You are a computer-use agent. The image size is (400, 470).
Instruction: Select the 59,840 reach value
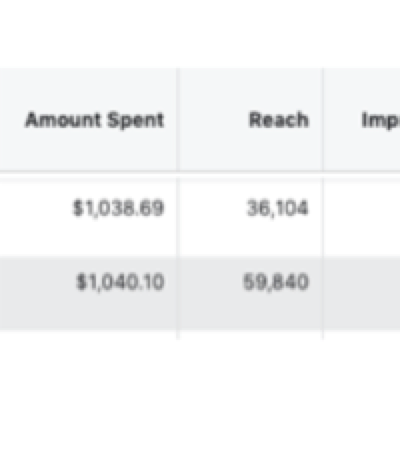pyautogui.click(x=276, y=282)
